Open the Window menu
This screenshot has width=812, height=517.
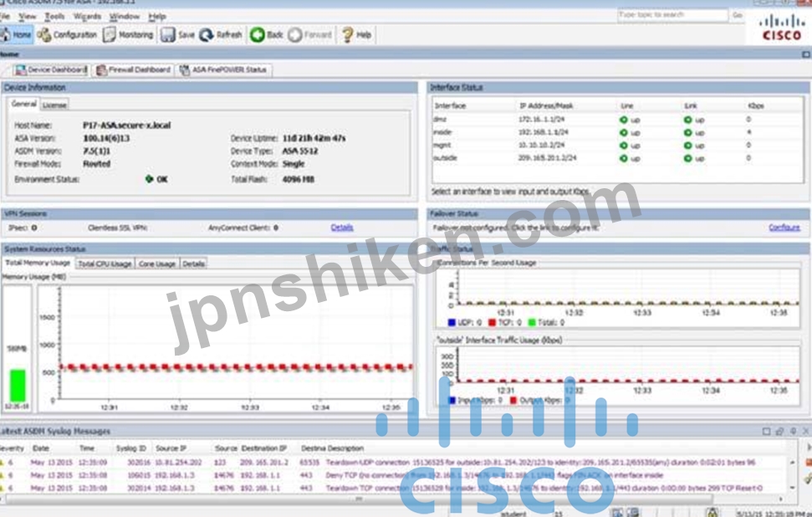click(x=125, y=16)
